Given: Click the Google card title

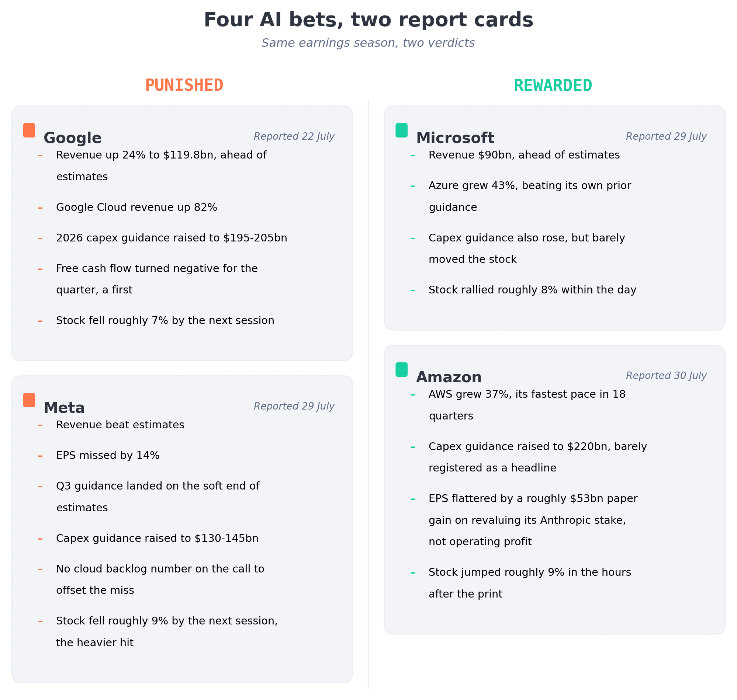Looking at the screenshot, I should pyautogui.click(x=72, y=138).
